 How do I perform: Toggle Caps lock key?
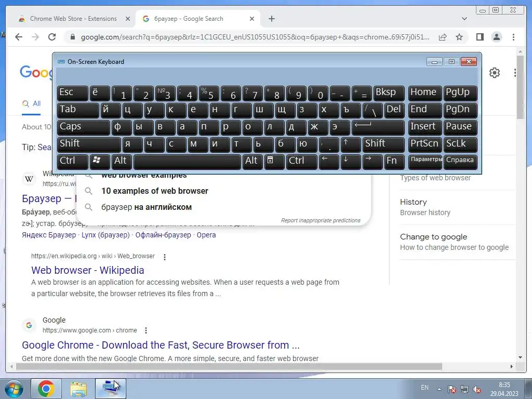(x=83, y=127)
